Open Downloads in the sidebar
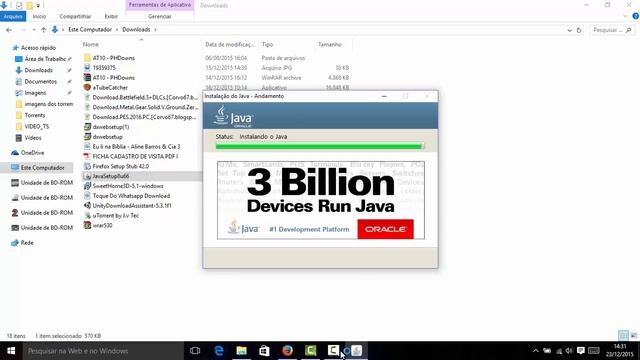This screenshot has height=360, width=640. (38, 70)
